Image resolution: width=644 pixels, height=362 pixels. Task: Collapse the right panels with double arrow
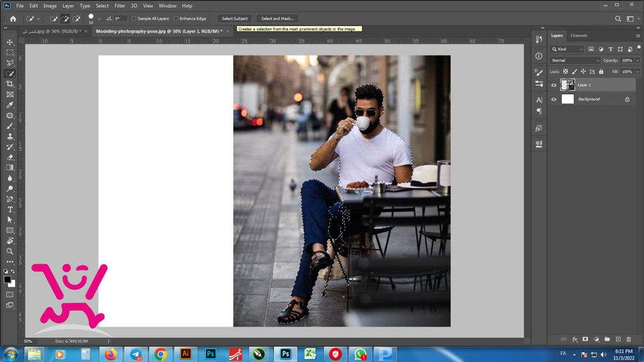point(638,27)
